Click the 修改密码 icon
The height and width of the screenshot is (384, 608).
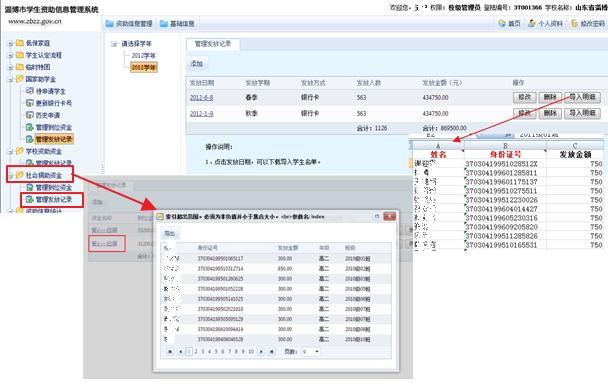pyautogui.click(x=575, y=23)
